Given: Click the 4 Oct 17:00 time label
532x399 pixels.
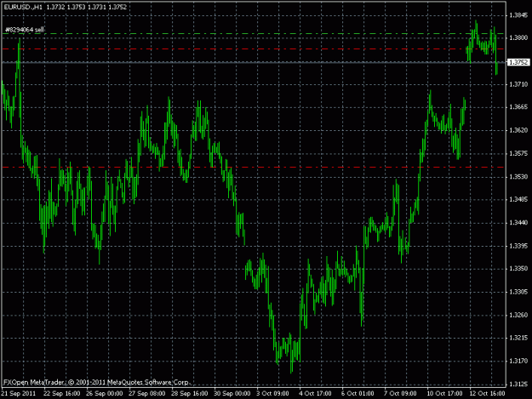Looking at the screenshot, I should click(315, 394).
